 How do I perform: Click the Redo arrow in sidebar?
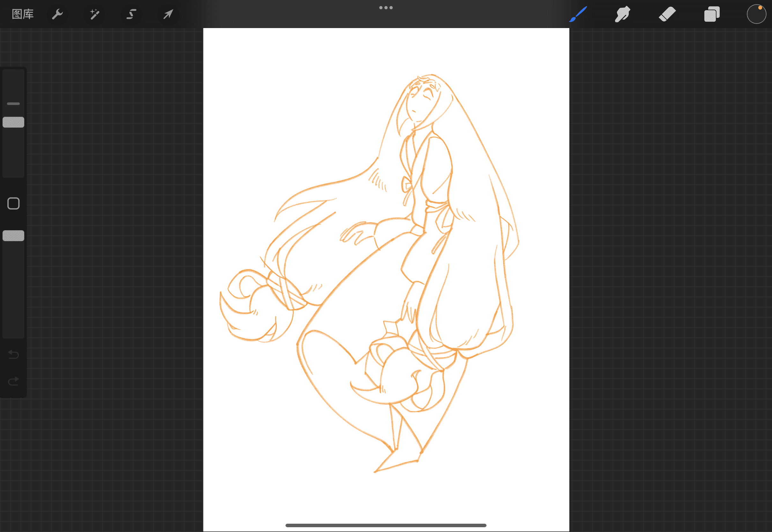[x=13, y=381]
